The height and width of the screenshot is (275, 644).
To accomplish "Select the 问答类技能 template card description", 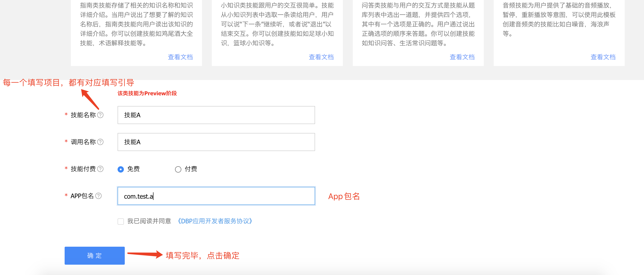I will coord(418,24).
